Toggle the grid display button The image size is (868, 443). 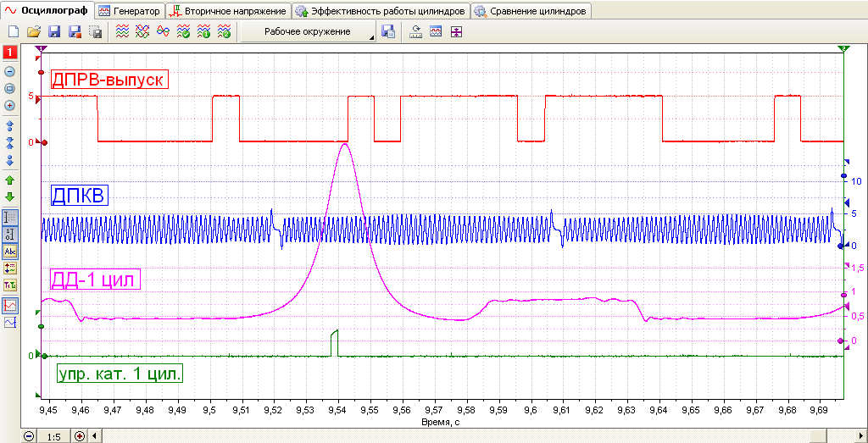pos(10,217)
